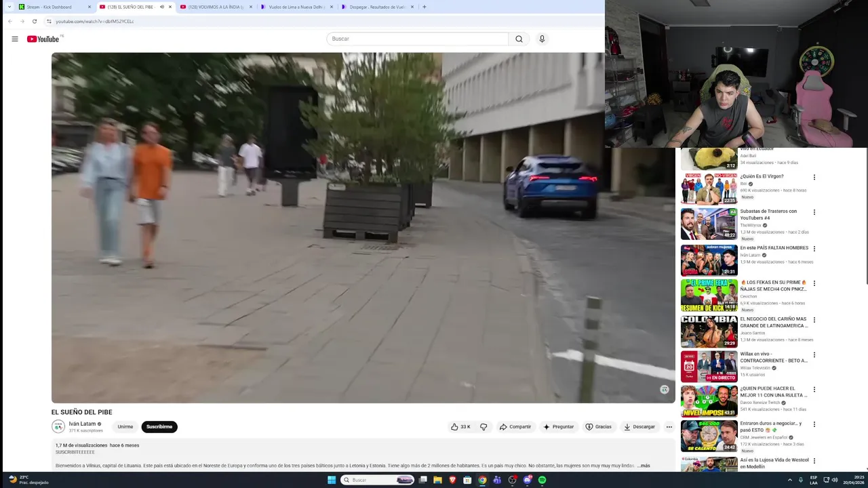
Task: Open Spotify from the taskbar
Action: tap(542, 480)
